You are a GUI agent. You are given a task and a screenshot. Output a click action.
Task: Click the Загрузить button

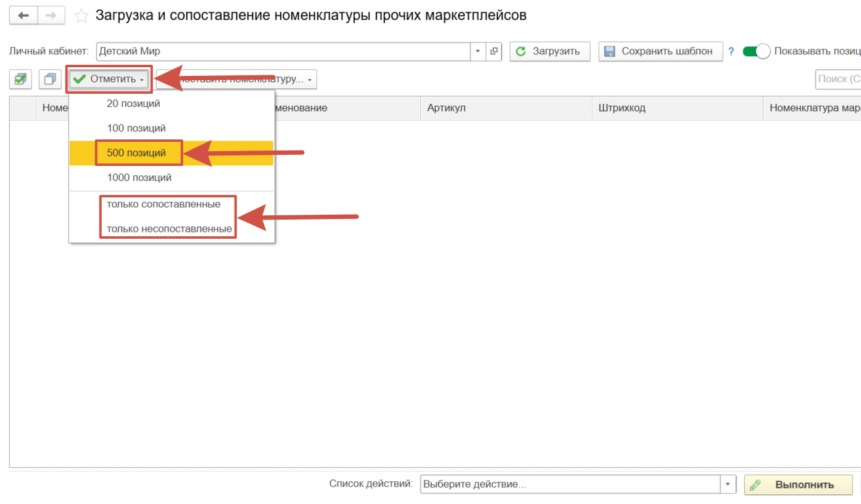point(549,51)
